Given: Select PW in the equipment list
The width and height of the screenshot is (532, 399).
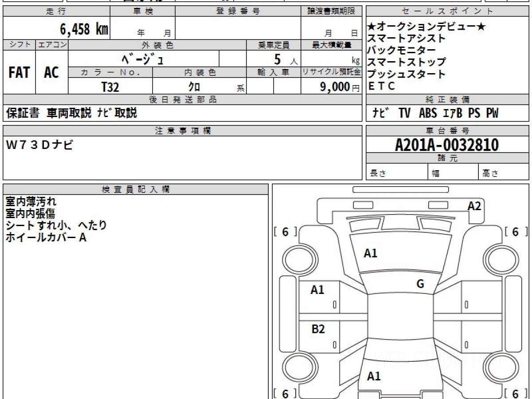Looking at the screenshot, I should pos(492,113).
